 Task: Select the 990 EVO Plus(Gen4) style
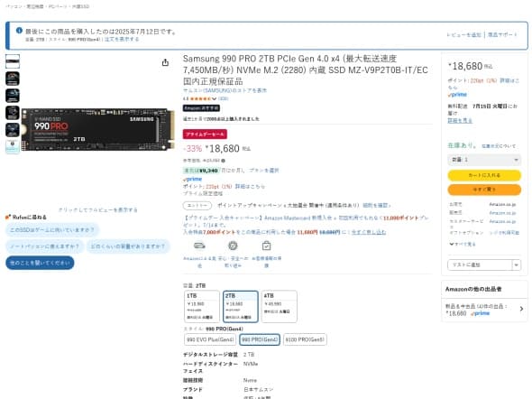point(210,339)
